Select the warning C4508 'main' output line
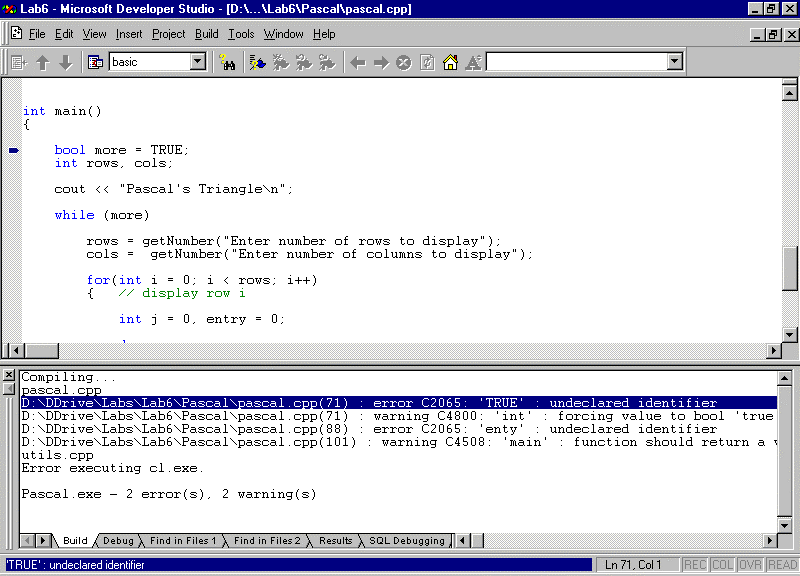 (398, 442)
